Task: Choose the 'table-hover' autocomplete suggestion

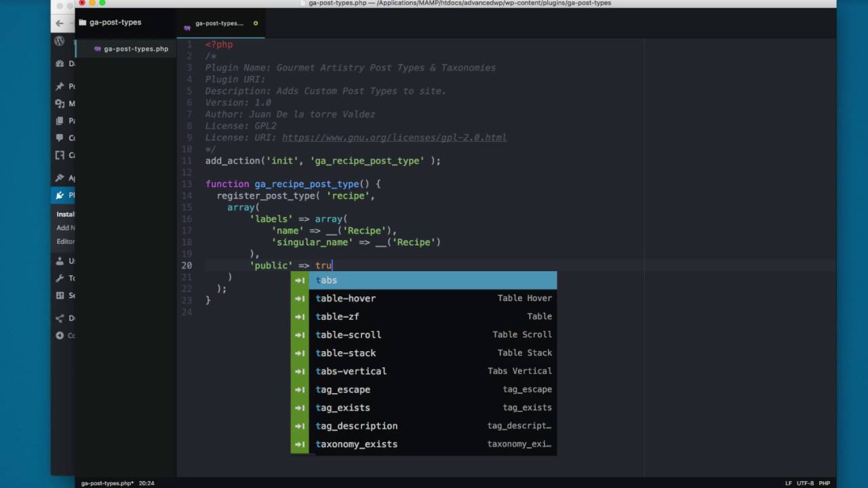Action: tap(424, 298)
